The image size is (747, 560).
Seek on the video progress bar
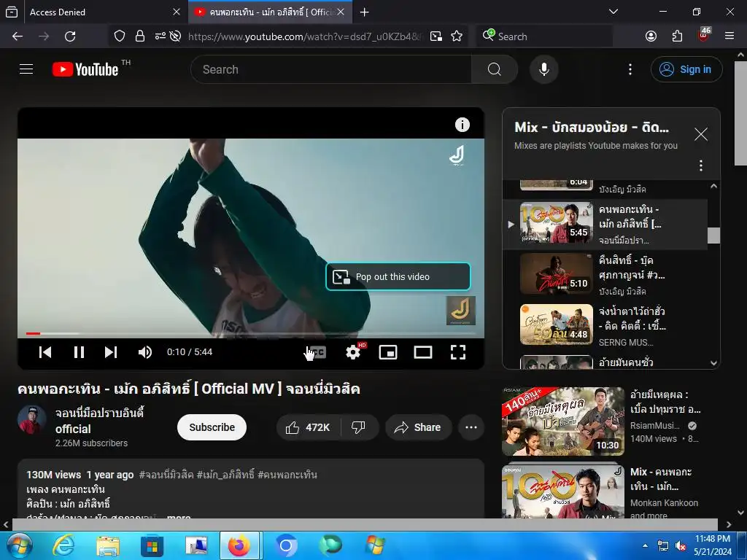(x=251, y=333)
